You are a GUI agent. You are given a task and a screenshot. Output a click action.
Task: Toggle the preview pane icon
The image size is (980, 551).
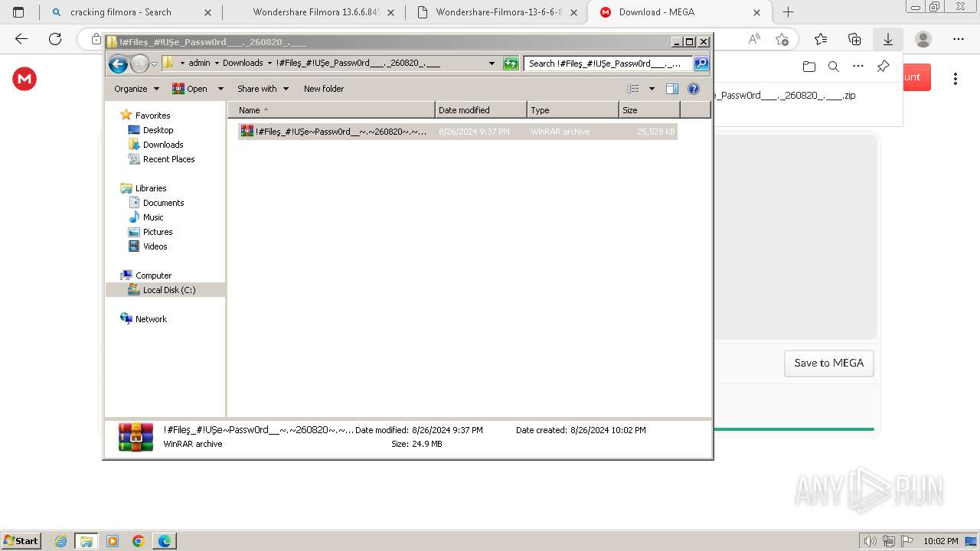pyautogui.click(x=672, y=89)
